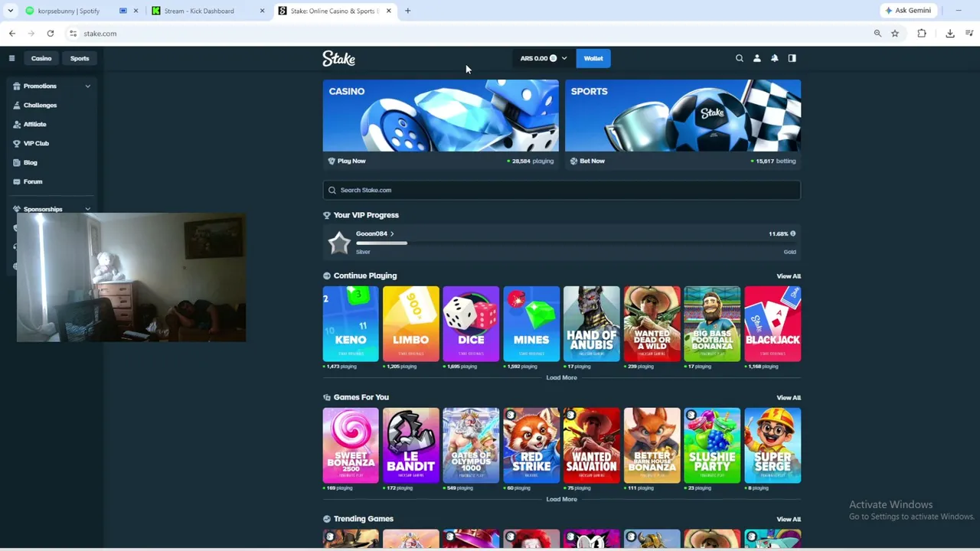Open the header search magnifier icon
Viewport: 980px width, 551px height.
tap(740, 58)
